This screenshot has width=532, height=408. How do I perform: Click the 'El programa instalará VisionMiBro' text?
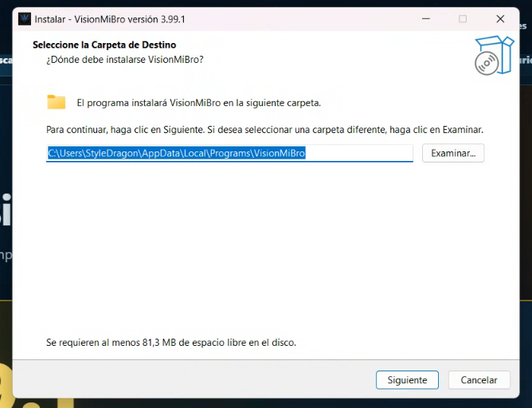tap(149, 103)
